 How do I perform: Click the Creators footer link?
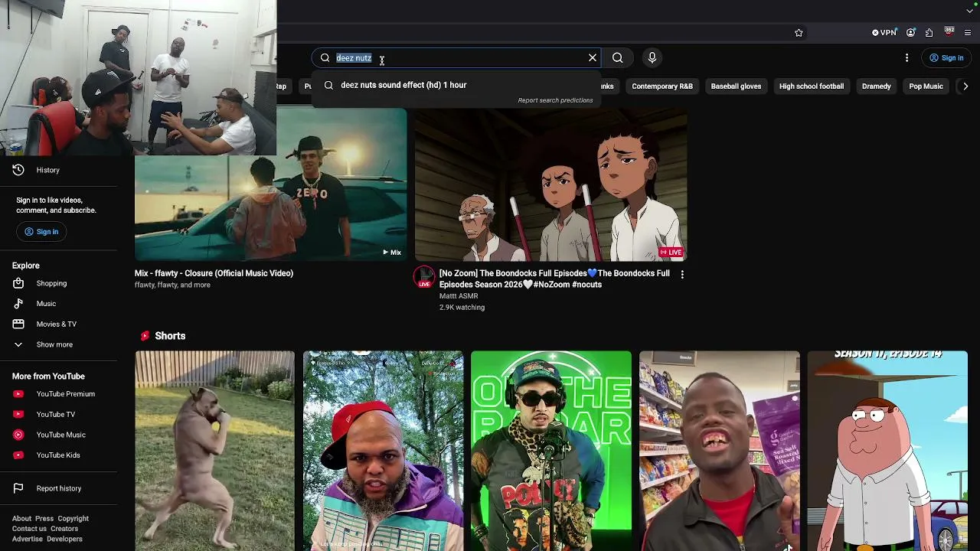pos(64,529)
